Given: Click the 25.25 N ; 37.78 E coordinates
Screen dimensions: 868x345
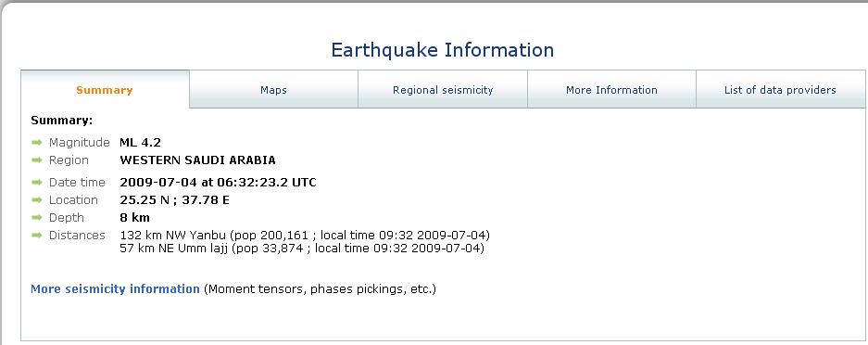Looking at the screenshot, I should pyautogui.click(x=174, y=200).
